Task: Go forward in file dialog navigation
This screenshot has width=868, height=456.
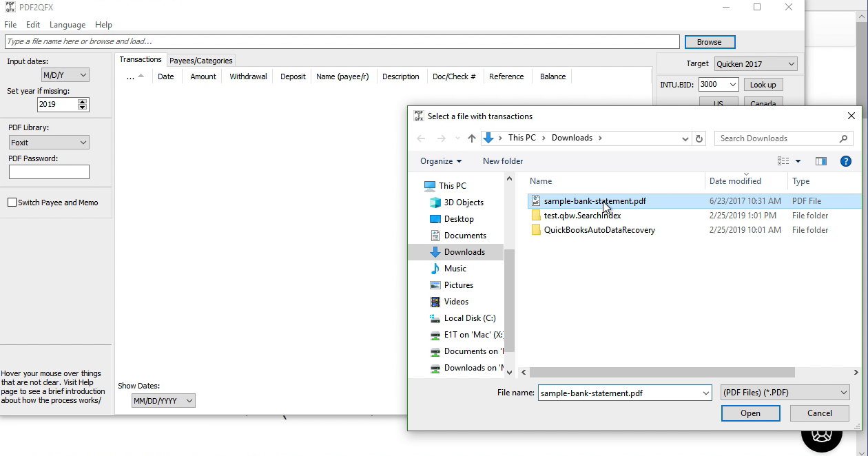Action: [442, 138]
